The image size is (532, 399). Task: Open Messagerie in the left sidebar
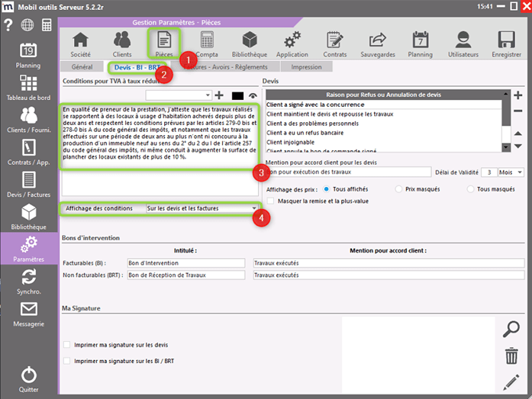point(29,314)
